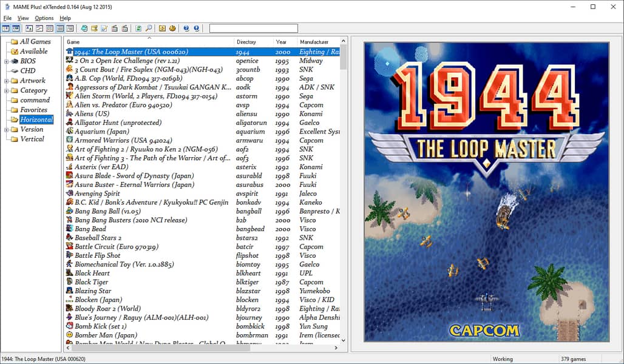The height and width of the screenshot is (364, 624).
Task: Click the magnifying glass search icon
Action: [x=149, y=29]
